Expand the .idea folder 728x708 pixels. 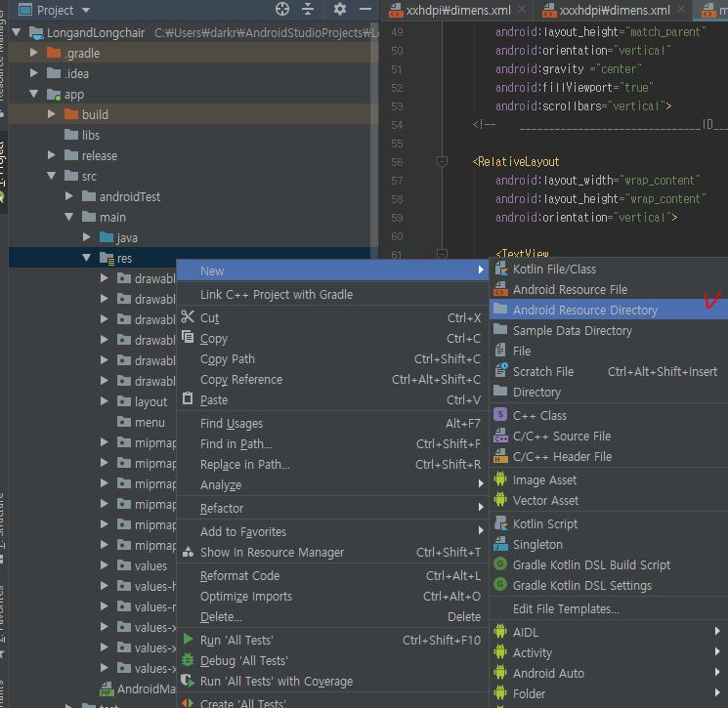point(34,73)
